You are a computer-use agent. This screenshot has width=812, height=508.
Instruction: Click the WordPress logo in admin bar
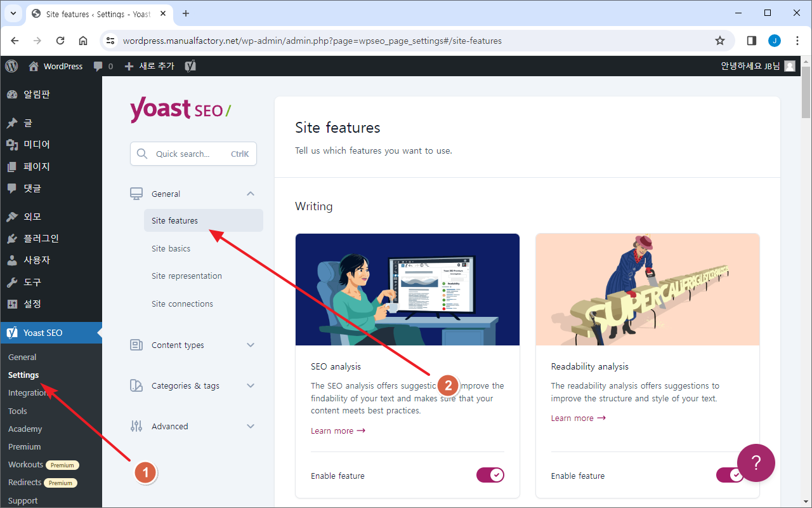point(11,66)
